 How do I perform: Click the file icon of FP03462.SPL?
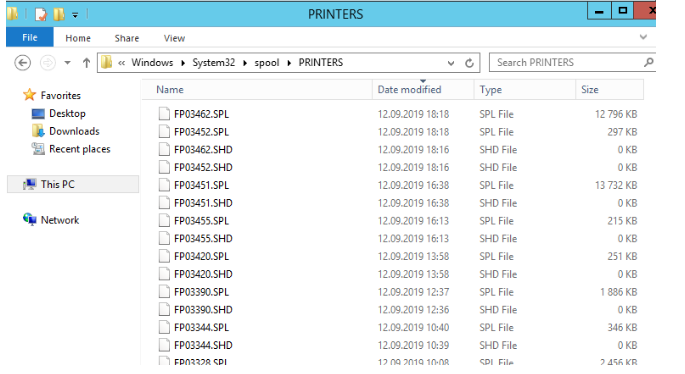(164, 114)
